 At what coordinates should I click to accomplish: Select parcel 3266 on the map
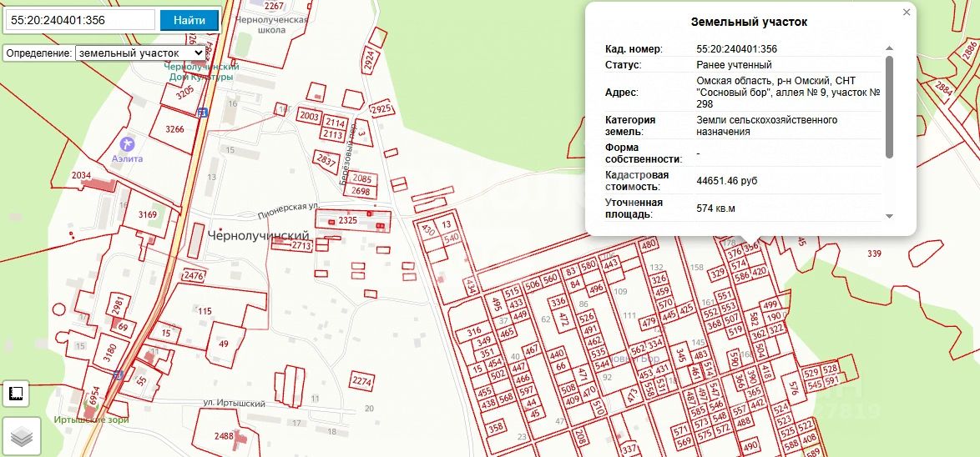click(x=174, y=129)
